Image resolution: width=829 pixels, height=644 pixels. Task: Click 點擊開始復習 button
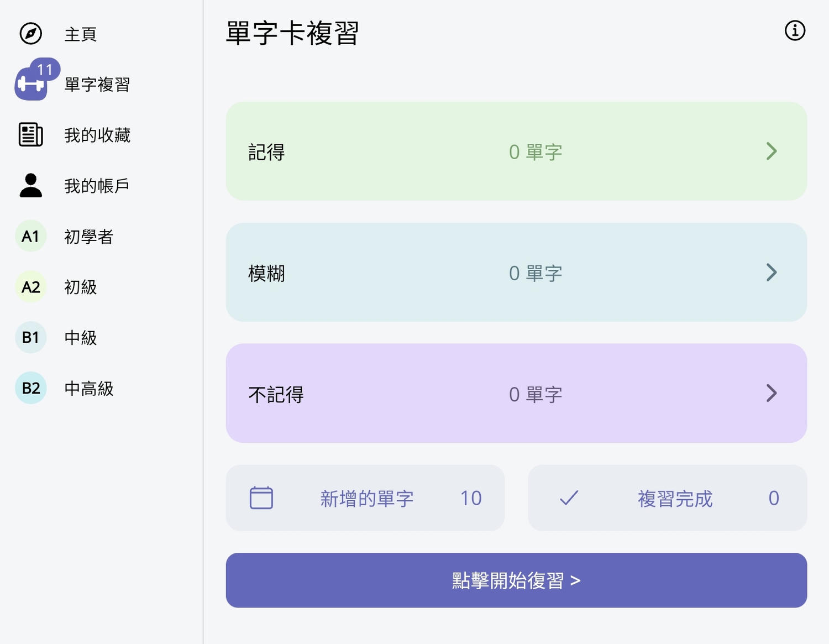(516, 580)
